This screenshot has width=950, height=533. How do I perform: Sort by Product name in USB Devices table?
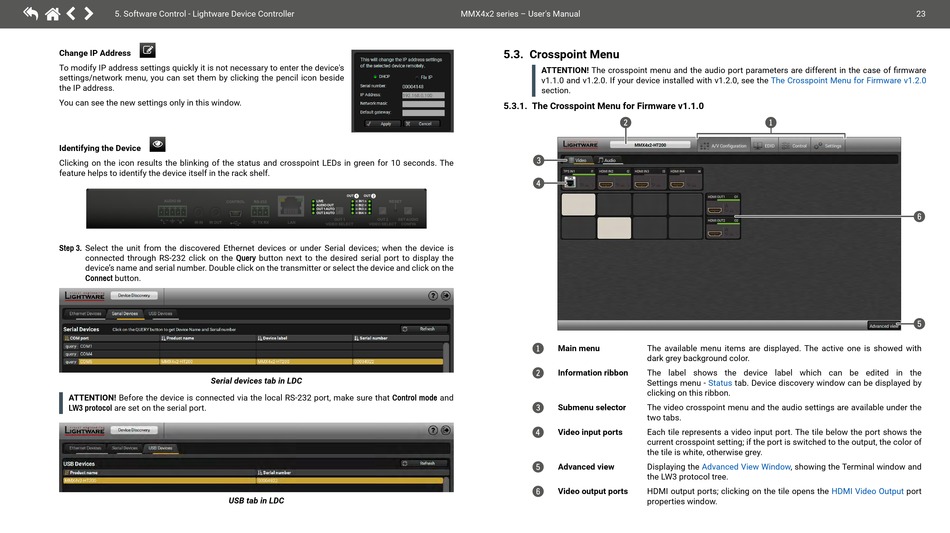[159, 472]
